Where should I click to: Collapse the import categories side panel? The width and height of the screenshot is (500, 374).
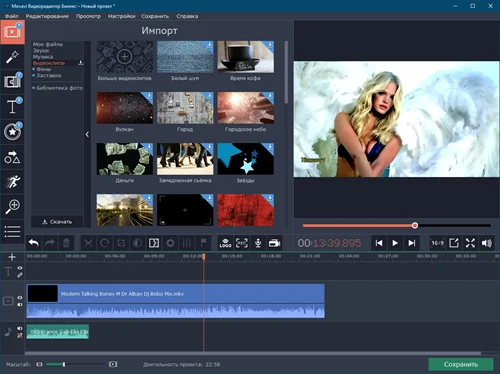point(87,134)
